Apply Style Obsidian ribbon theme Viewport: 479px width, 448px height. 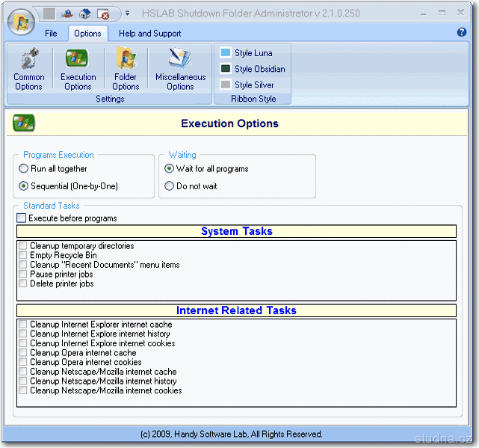coord(253,69)
